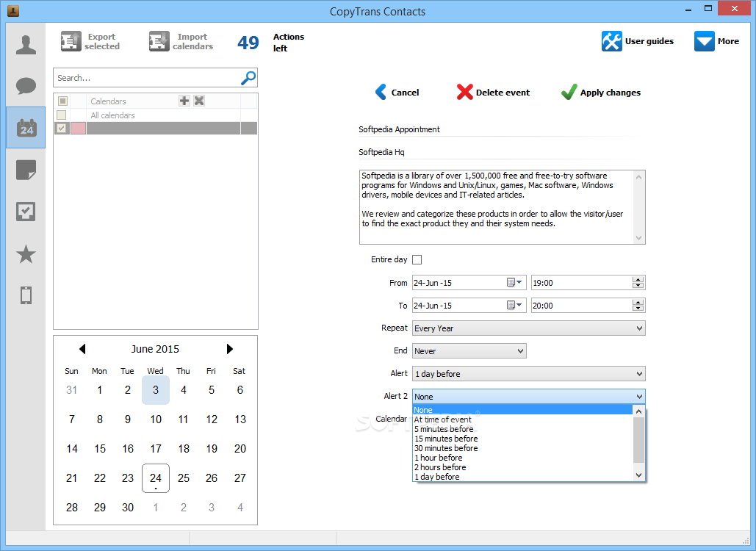Open the Notes sidebar section
The height and width of the screenshot is (551, 756).
26,170
